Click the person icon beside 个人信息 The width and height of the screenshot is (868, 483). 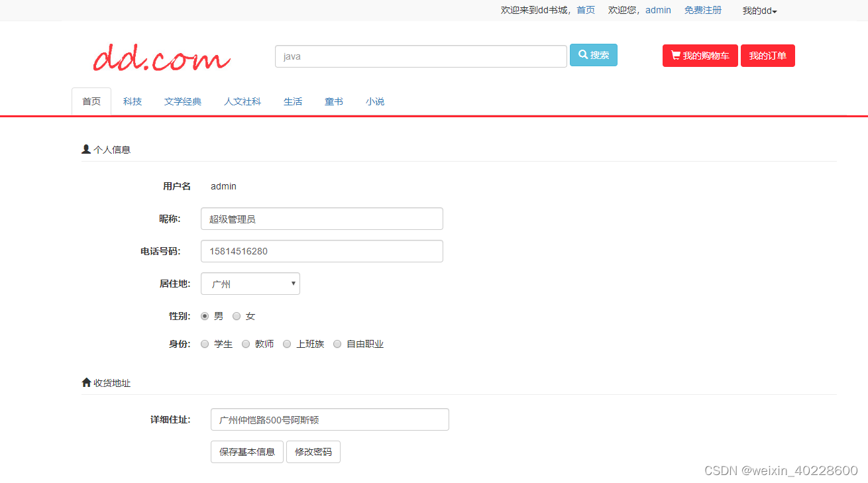pos(86,149)
